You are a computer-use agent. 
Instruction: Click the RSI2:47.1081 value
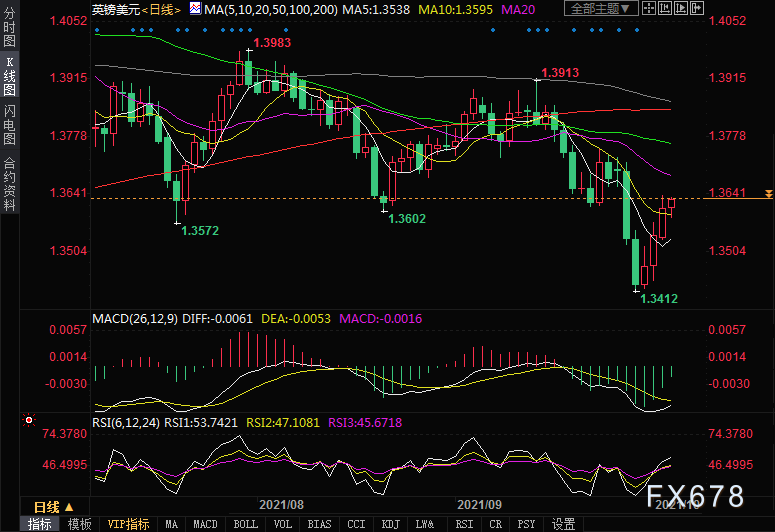(283, 423)
